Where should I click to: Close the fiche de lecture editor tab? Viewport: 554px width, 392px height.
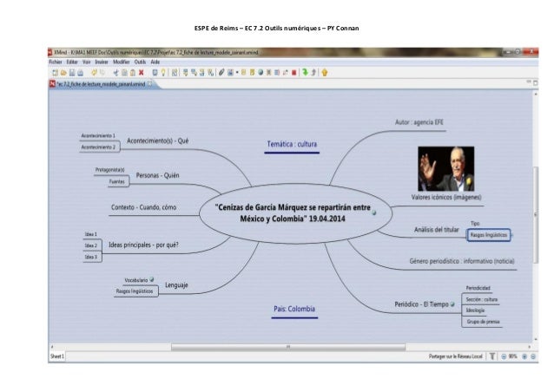coord(150,84)
